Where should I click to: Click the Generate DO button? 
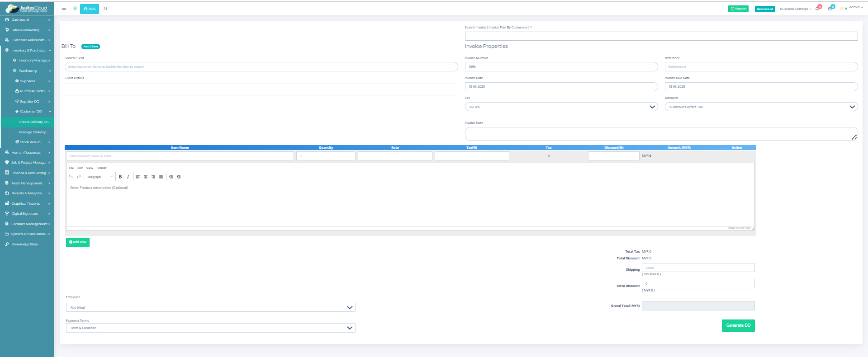pyautogui.click(x=738, y=325)
